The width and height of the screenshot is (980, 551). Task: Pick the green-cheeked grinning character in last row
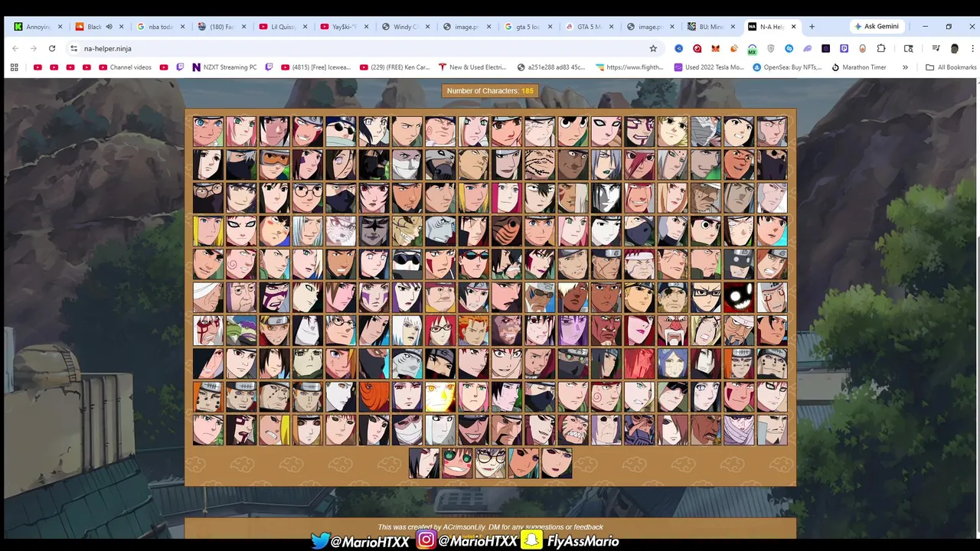pyautogui.click(x=457, y=464)
